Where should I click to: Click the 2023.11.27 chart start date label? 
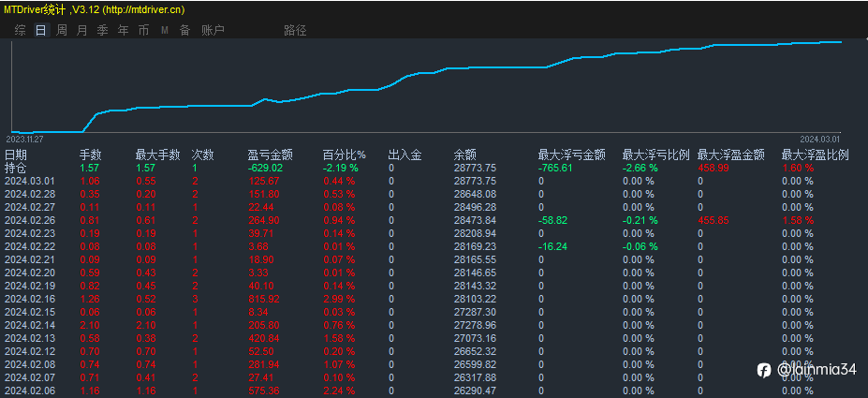point(24,139)
